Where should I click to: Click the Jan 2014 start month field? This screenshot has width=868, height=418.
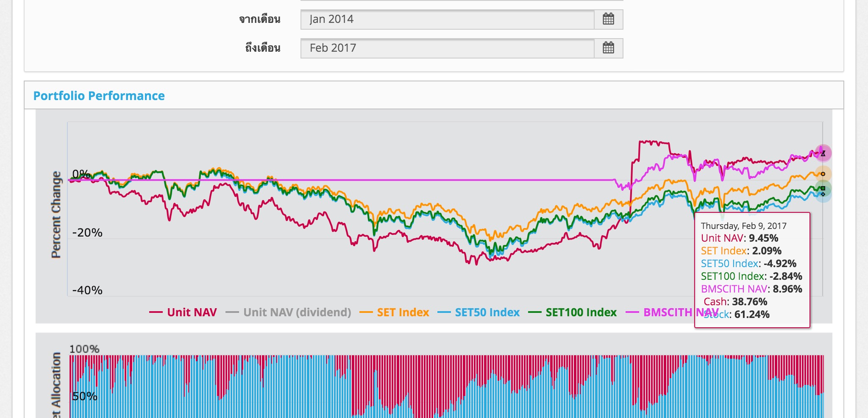[x=448, y=19]
